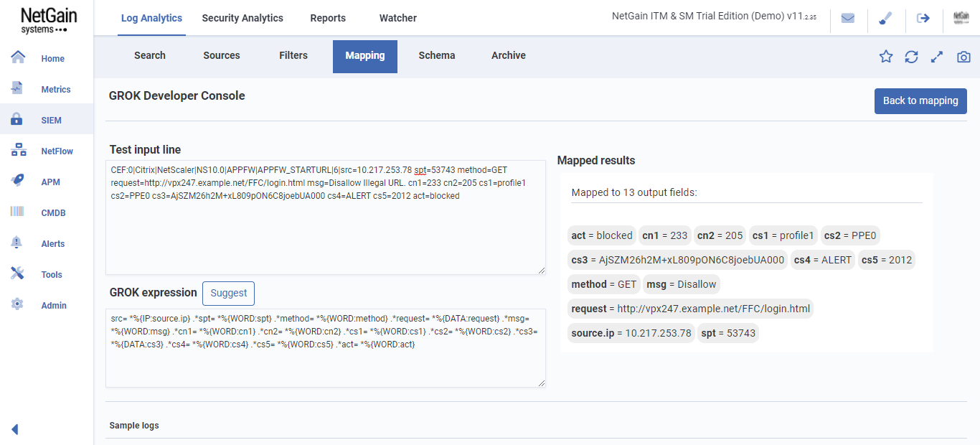Open Home in the sidebar
The image size is (980, 445).
pyautogui.click(x=52, y=59)
